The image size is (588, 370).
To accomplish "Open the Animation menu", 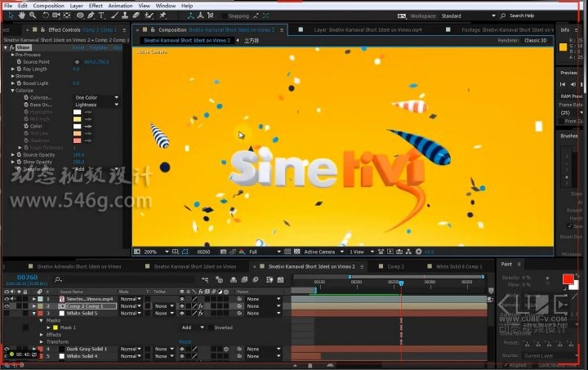I will tap(120, 6).
